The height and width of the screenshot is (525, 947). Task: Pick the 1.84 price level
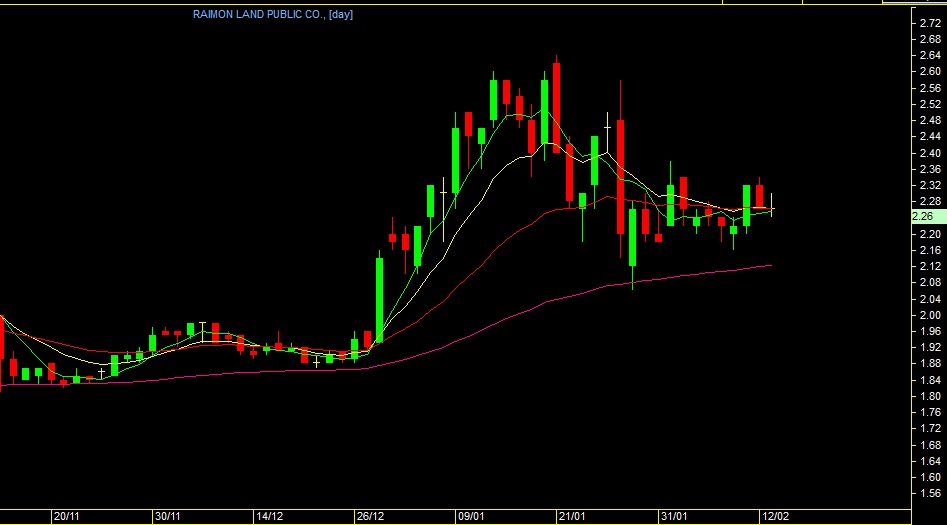tap(929, 380)
